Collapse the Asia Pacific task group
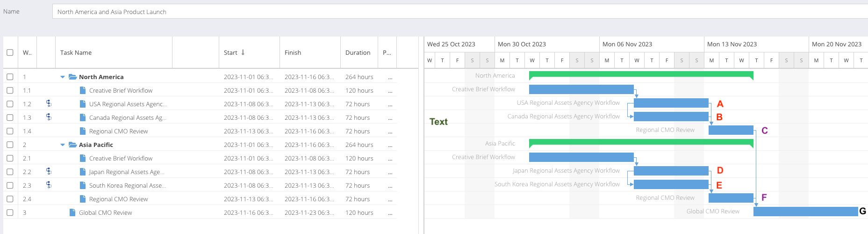Image resolution: width=868 pixels, height=234 pixels. click(63, 145)
